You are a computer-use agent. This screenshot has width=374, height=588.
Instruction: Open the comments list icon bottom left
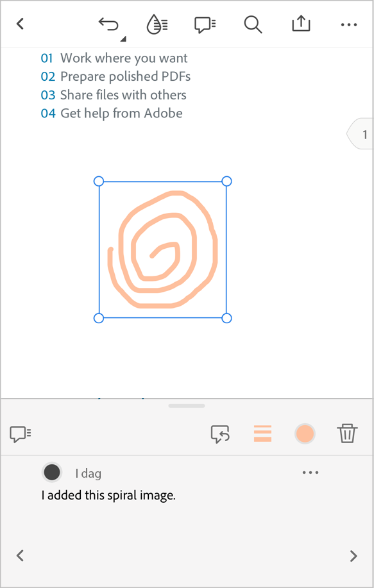(x=20, y=433)
